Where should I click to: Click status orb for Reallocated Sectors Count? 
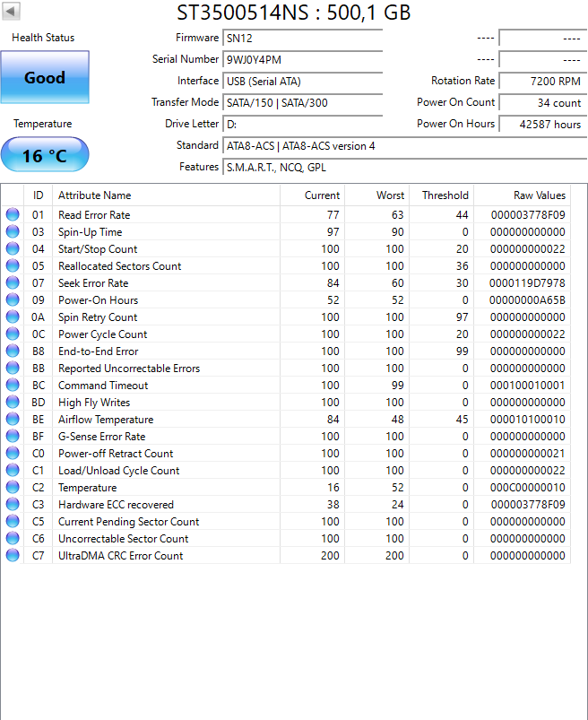coord(13,265)
